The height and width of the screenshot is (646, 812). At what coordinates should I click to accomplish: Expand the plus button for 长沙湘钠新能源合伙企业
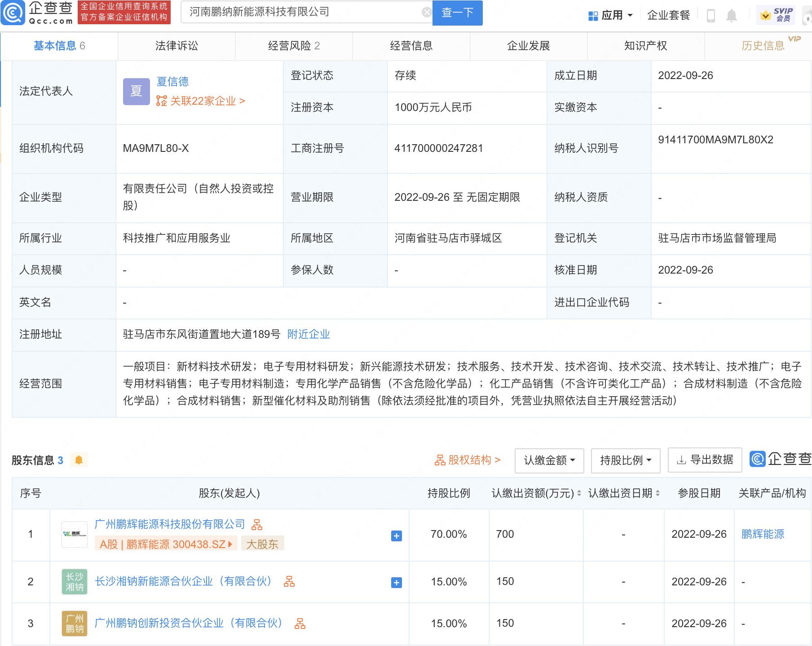(396, 582)
